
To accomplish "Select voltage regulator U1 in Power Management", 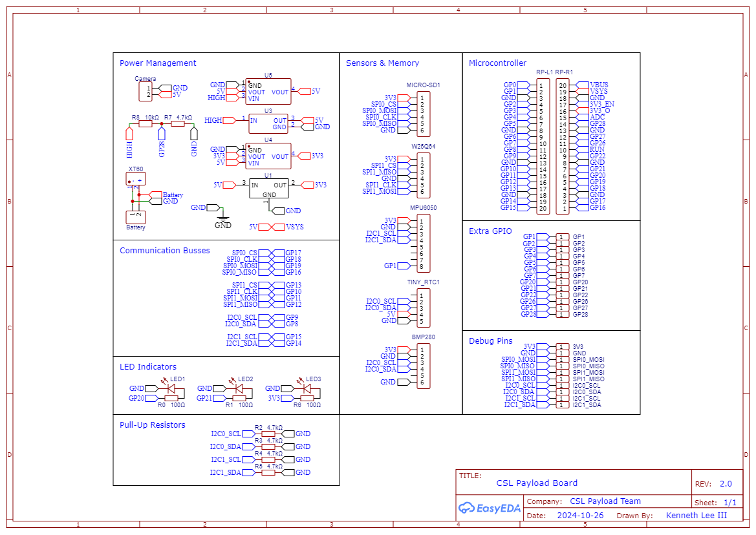I will click(x=268, y=189).
